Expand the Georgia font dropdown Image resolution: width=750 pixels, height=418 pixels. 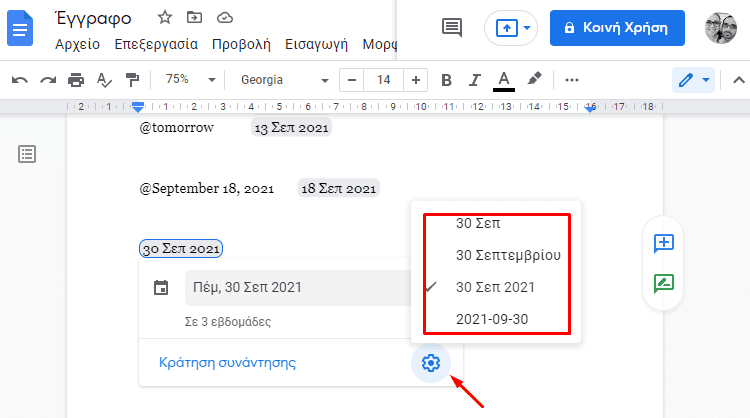(x=285, y=80)
